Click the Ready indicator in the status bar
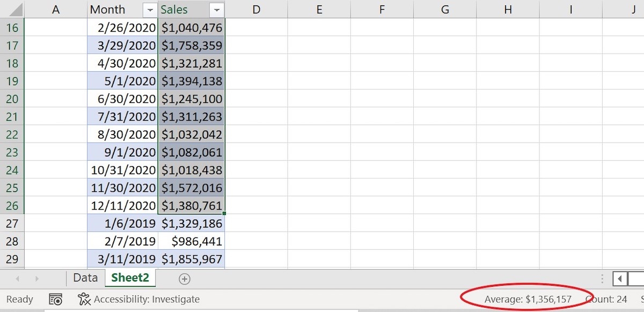The height and width of the screenshot is (312, 644). click(20, 299)
